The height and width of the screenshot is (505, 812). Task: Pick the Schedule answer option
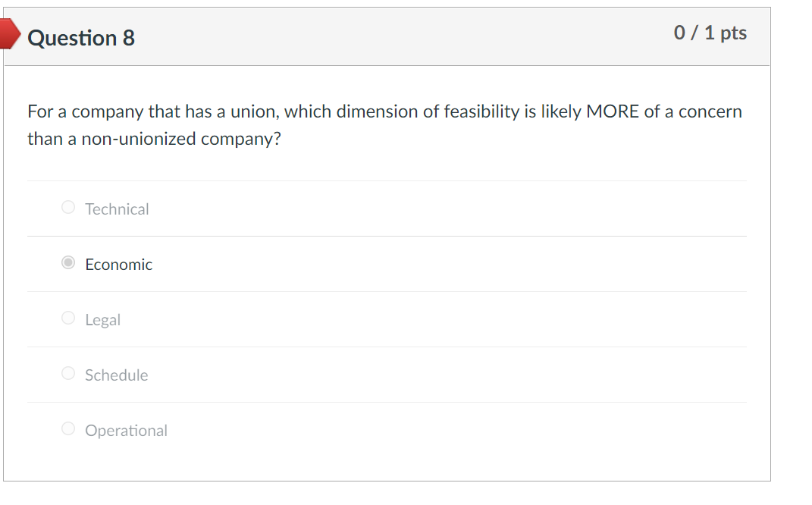click(67, 373)
